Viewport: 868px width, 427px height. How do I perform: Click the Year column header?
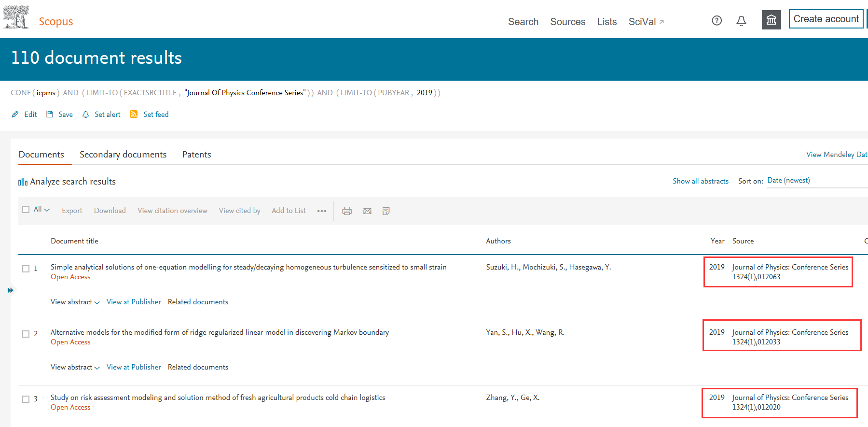coord(717,241)
